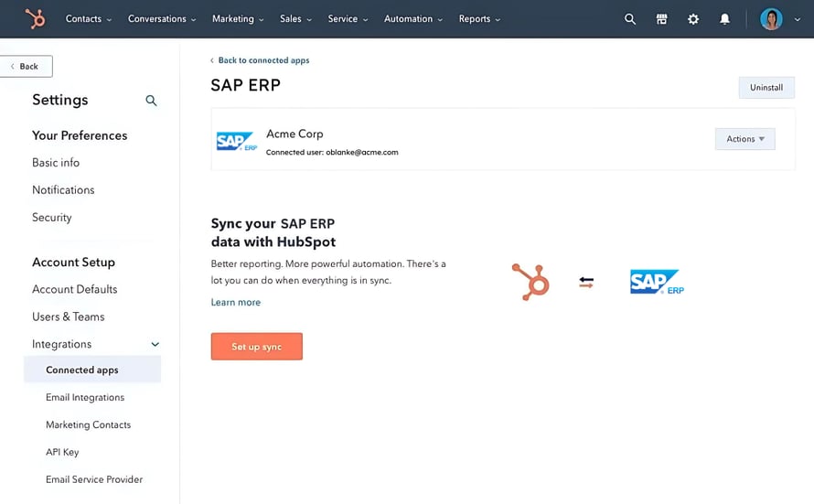Click the SAP ERP logo beside Acme Corp
This screenshot has width=814, height=504.
[x=237, y=141]
